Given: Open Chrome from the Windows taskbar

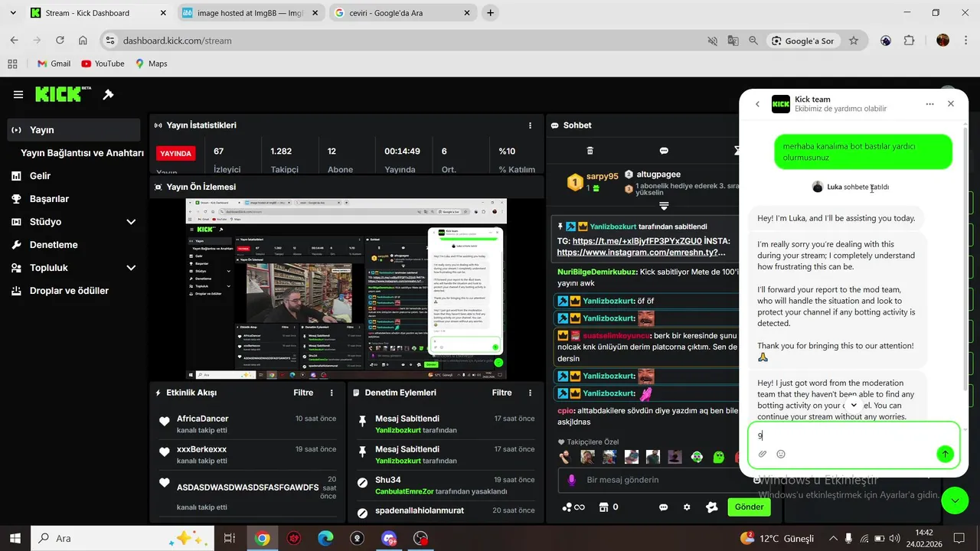Looking at the screenshot, I should click(263, 538).
